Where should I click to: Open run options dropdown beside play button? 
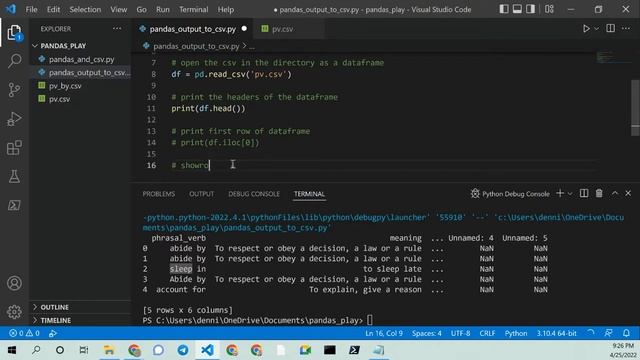pos(596,29)
